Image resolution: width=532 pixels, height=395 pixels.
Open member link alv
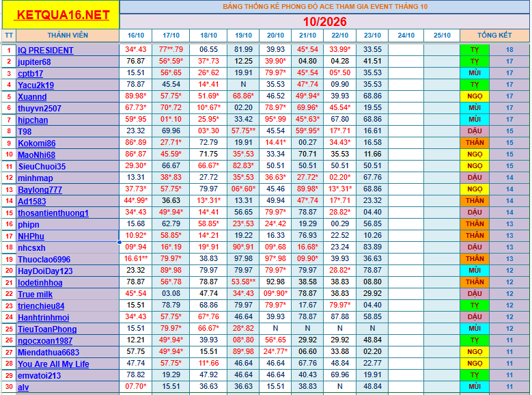pyautogui.click(x=23, y=387)
